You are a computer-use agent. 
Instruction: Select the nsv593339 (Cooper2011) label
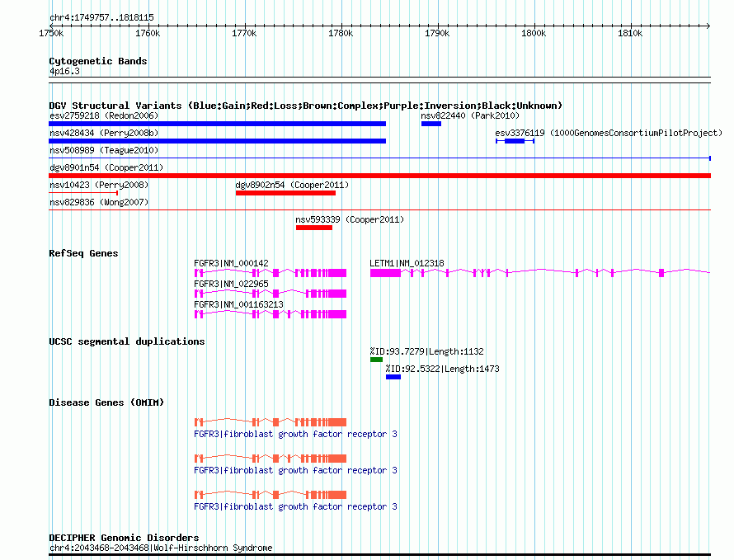pos(350,219)
